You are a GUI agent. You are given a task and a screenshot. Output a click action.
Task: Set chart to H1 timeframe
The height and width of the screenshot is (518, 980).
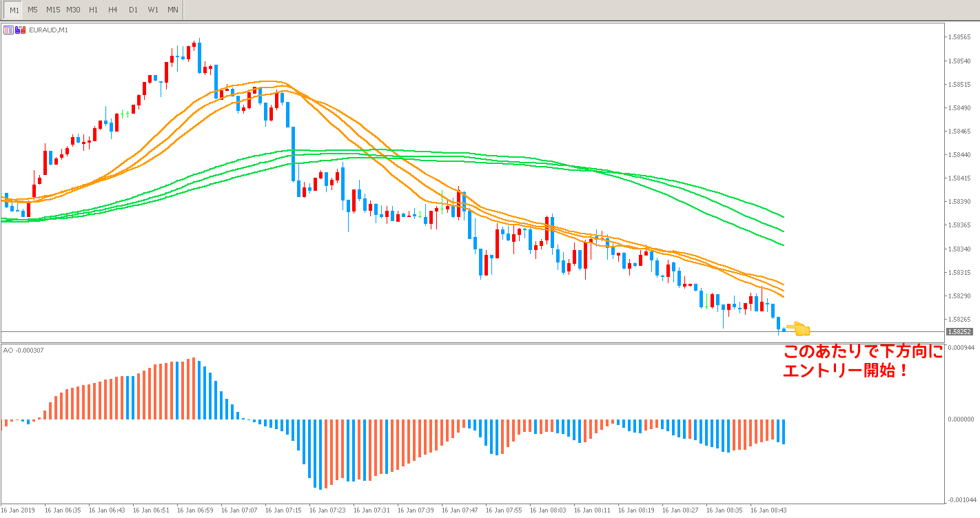point(94,10)
